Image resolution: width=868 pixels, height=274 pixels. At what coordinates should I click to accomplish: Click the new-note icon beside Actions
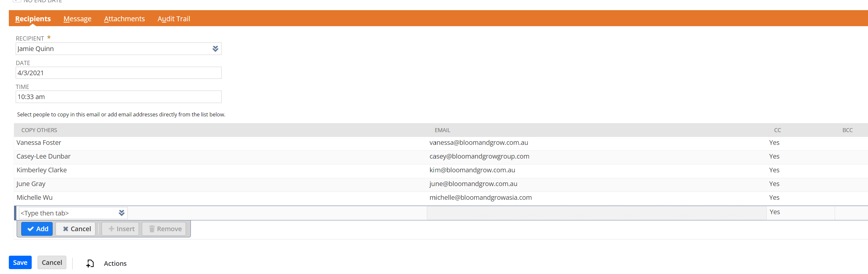click(90, 264)
